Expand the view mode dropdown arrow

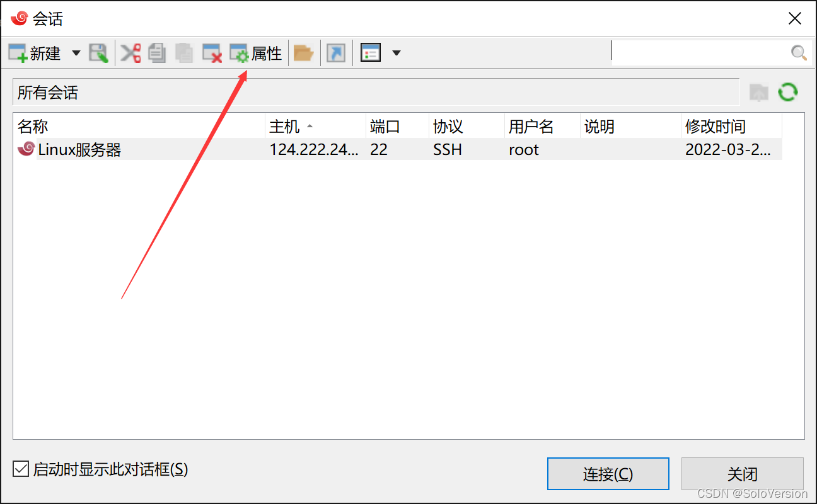coord(397,54)
